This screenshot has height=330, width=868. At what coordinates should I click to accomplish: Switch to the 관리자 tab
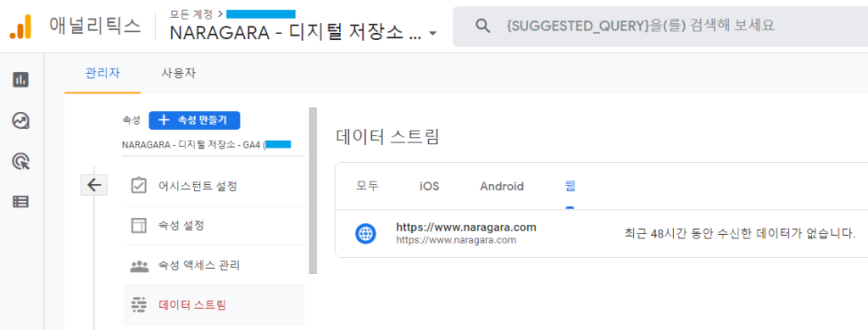103,73
